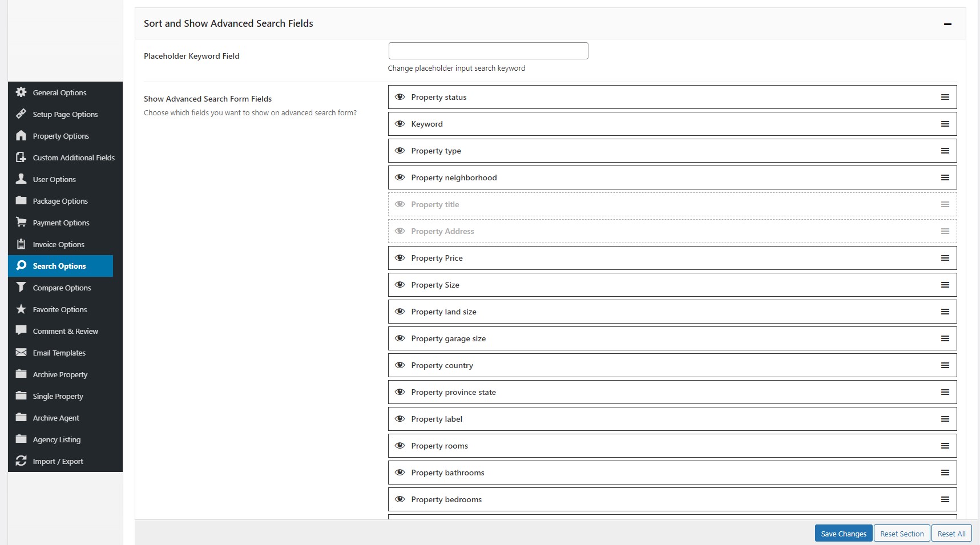Click the Package Options folder icon
The height and width of the screenshot is (545, 980).
pos(21,200)
